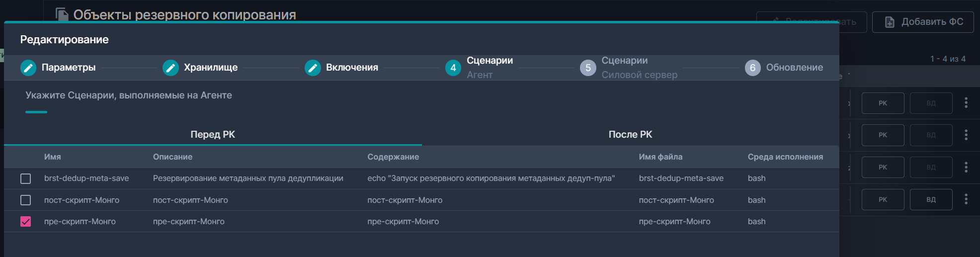The height and width of the screenshot is (257, 980).
Task: Enable the brst-dedup-meta-save scenario checkbox
Action: pyautogui.click(x=26, y=178)
